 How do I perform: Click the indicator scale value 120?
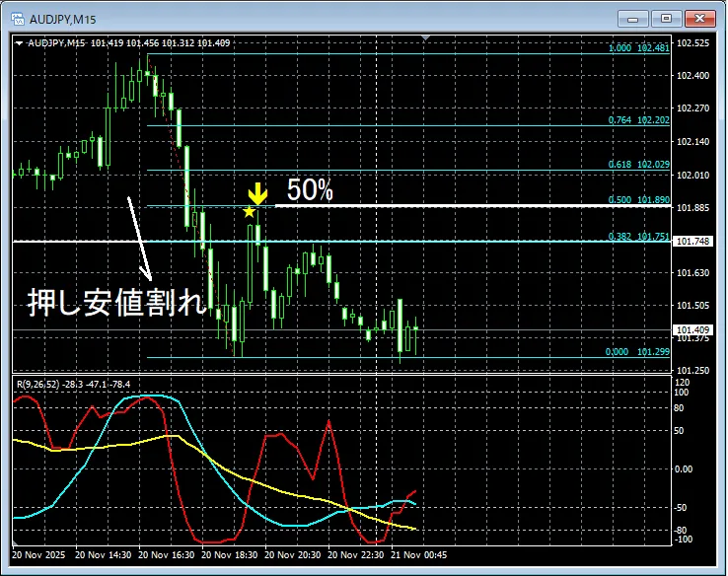point(683,383)
